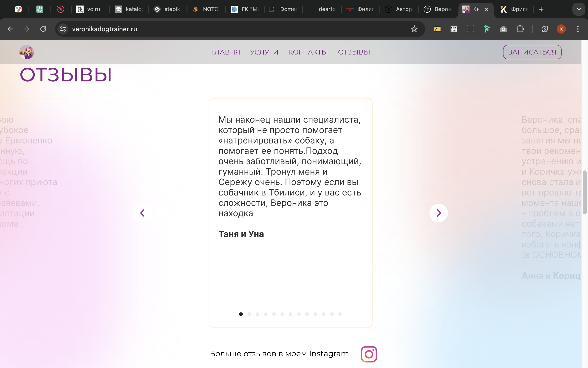Switch to the ГК tab
588x368 pixels.
pyautogui.click(x=245, y=9)
